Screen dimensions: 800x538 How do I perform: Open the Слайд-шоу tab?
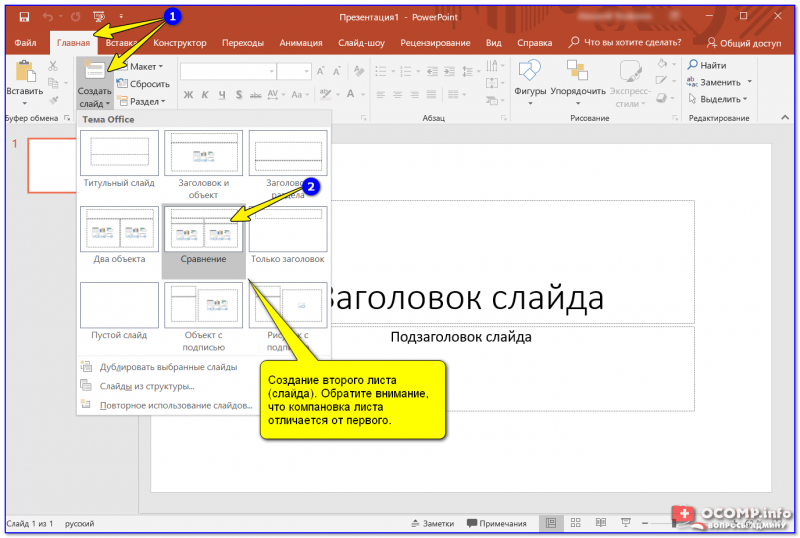(x=361, y=43)
